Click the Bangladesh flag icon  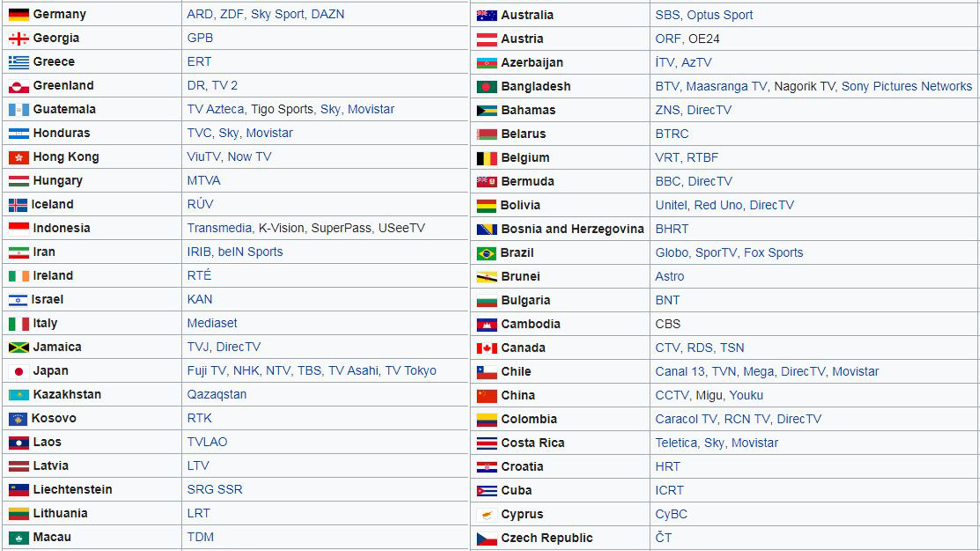click(x=486, y=87)
